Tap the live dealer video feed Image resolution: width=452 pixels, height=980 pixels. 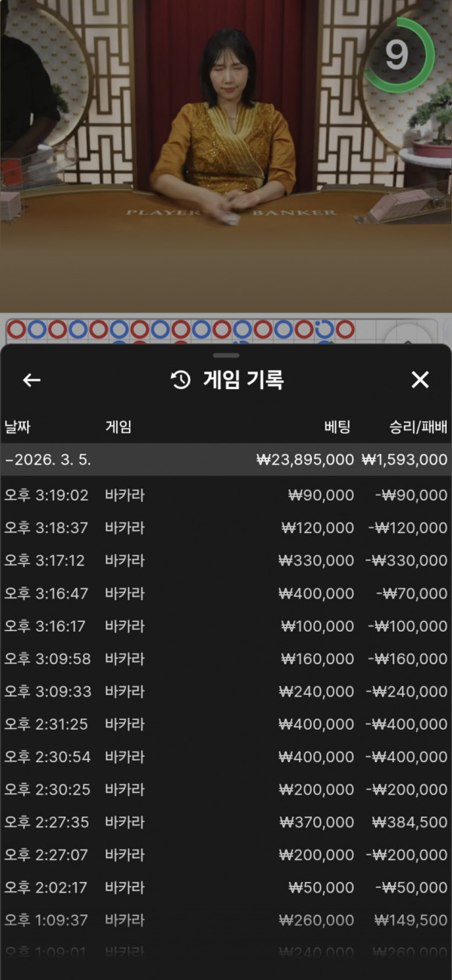click(226, 155)
